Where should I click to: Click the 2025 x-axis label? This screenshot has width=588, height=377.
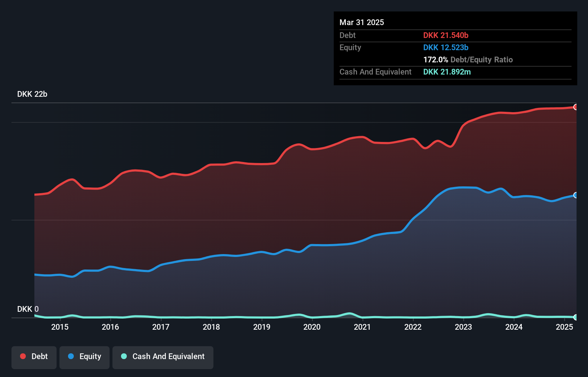(564, 327)
